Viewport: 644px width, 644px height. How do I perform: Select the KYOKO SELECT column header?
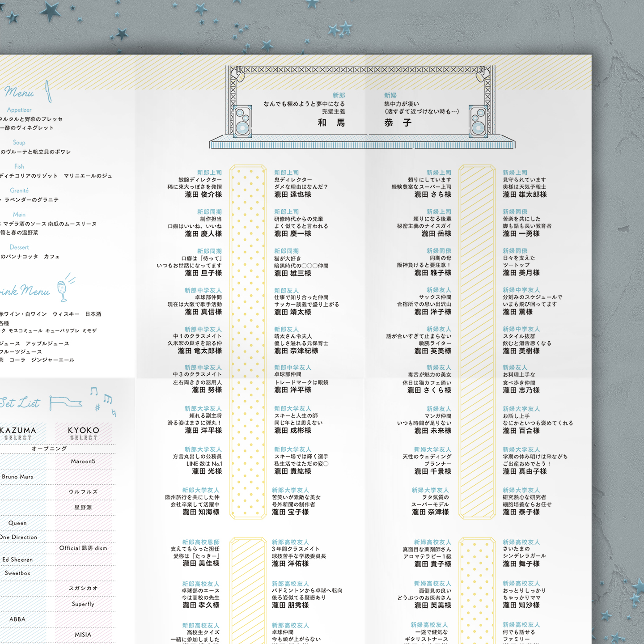pos(84,433)
